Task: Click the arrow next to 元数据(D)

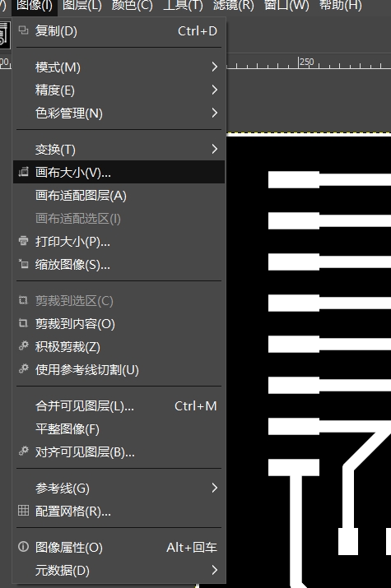Action: point(214,570)
